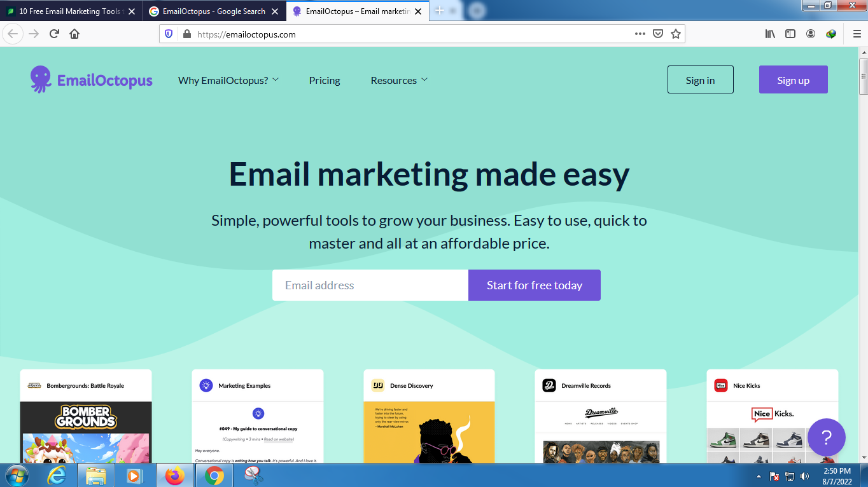Close the EmailOctopus – Email marketing tab

pyautogui.click(x=418, y=11)
